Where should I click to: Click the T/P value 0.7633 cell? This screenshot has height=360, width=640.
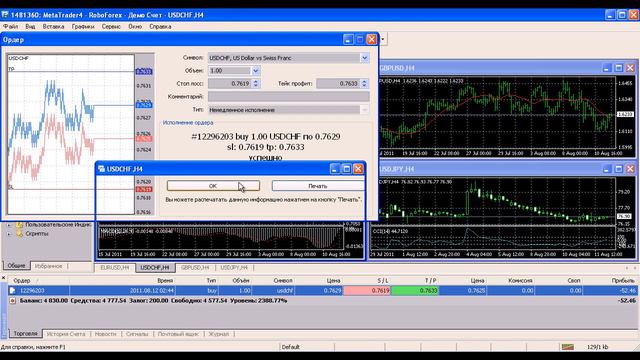click(x=415, y=291)
